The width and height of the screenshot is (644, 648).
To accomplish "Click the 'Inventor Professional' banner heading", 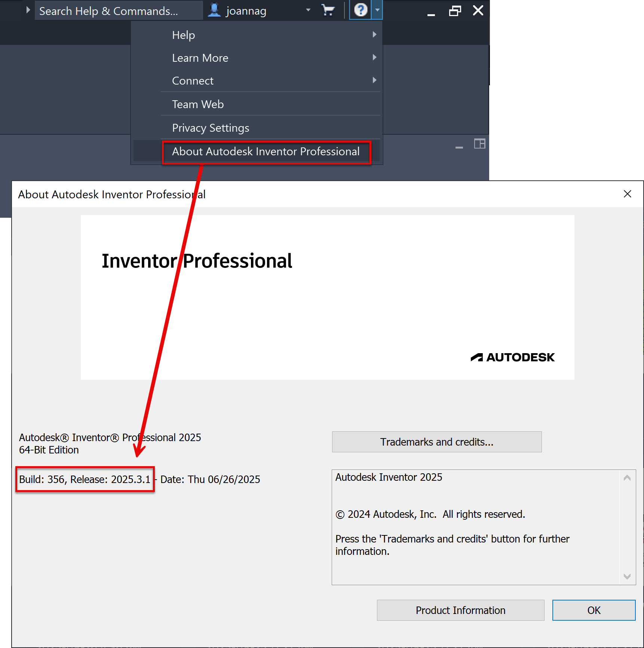I will pos(197,261).
